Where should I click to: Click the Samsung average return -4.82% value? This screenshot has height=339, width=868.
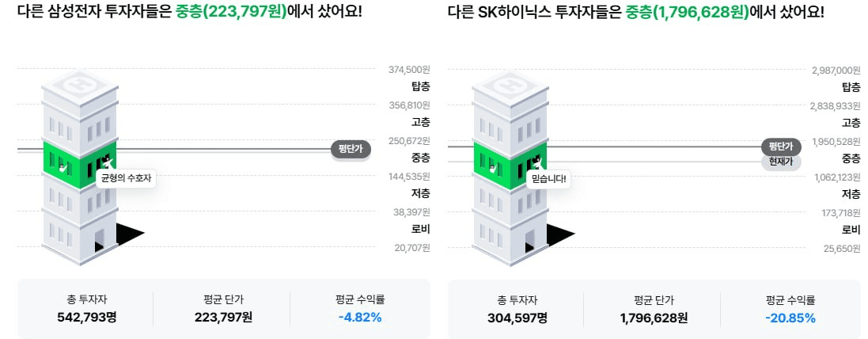360,318
